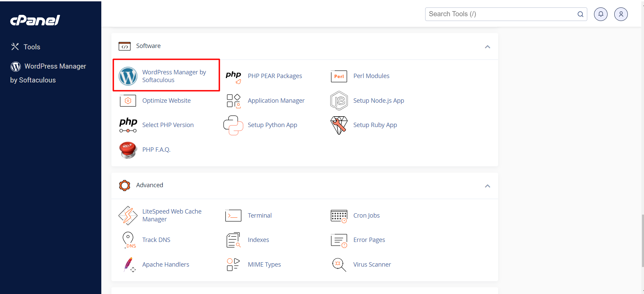Open the user account icon
This screenshot has width=644, height=294.
(x=621, y=14)
